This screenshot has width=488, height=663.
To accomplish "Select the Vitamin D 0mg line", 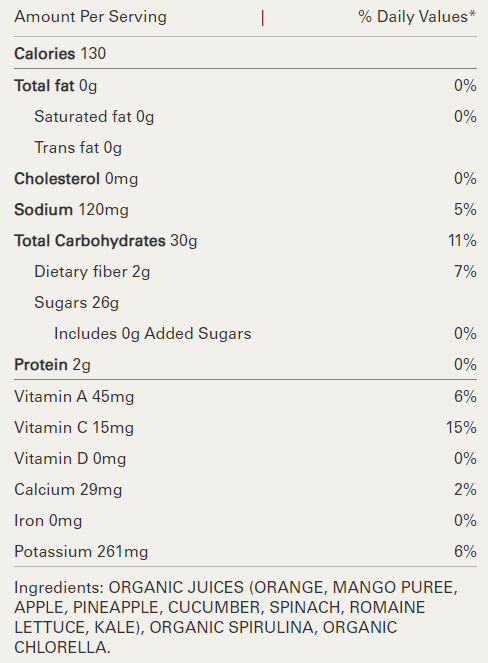I will 245,459.
